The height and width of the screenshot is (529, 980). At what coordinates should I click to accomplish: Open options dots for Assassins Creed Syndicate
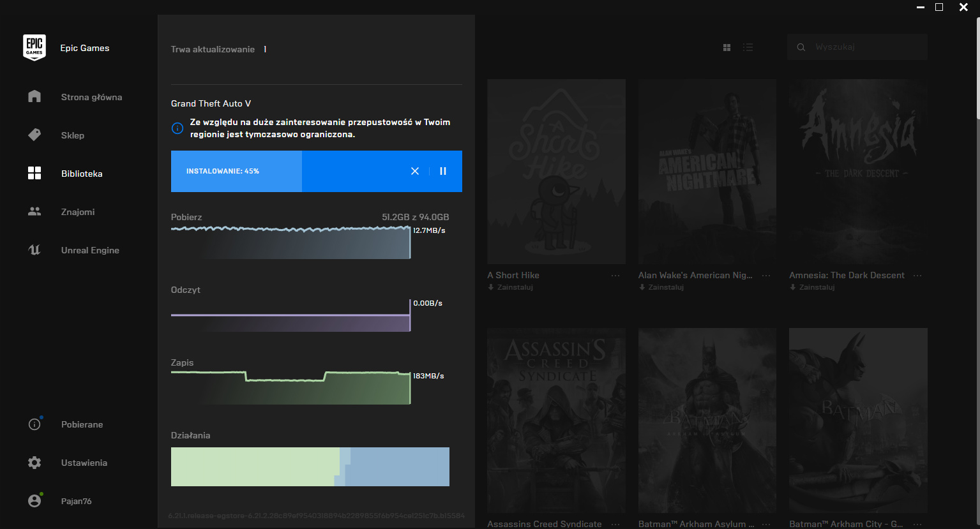[x=615, y=524]
